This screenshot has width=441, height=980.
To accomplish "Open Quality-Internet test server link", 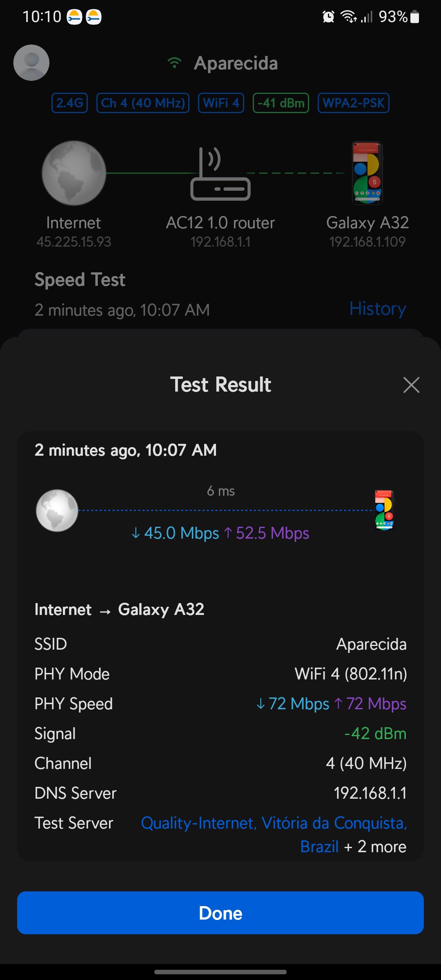I will click(x=274, y=823).
